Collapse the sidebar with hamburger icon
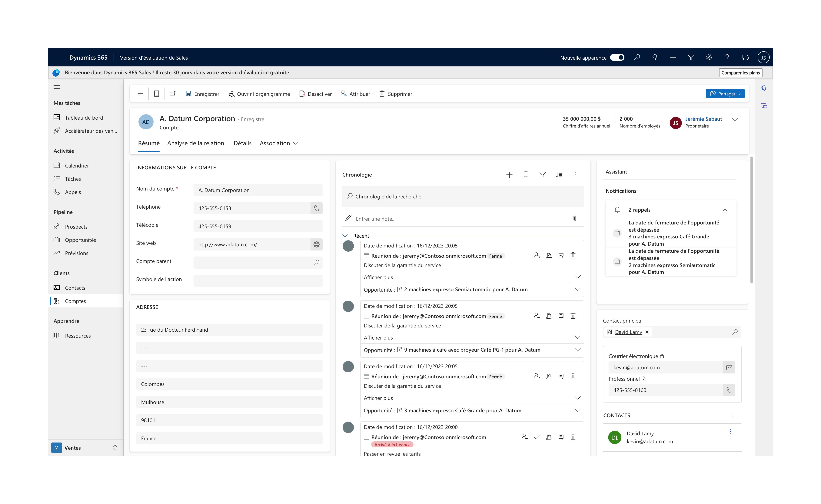The height and width of the screenshot is (504, 821). point(57,87)
